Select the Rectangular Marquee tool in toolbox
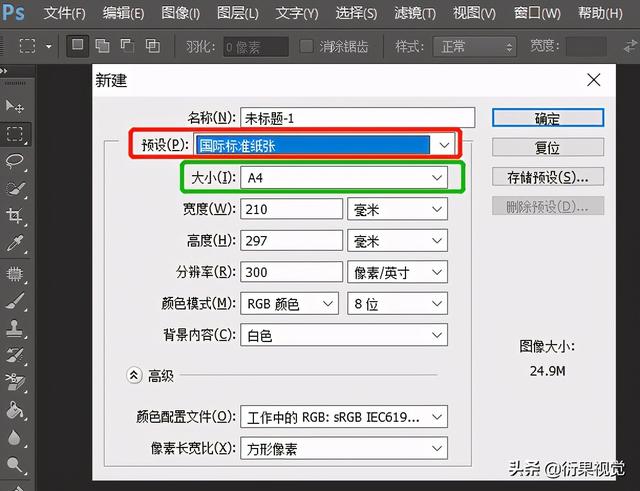This screenshot has height=491, width=640. pos(15,133)
